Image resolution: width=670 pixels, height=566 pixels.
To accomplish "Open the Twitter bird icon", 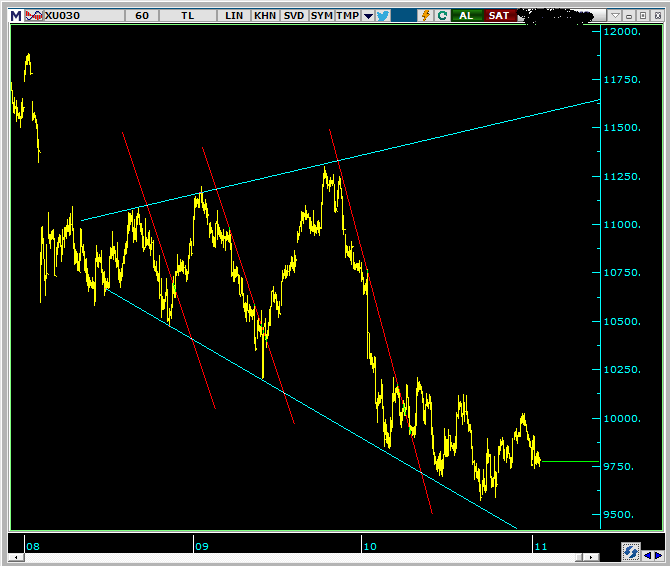I will 382,15.
